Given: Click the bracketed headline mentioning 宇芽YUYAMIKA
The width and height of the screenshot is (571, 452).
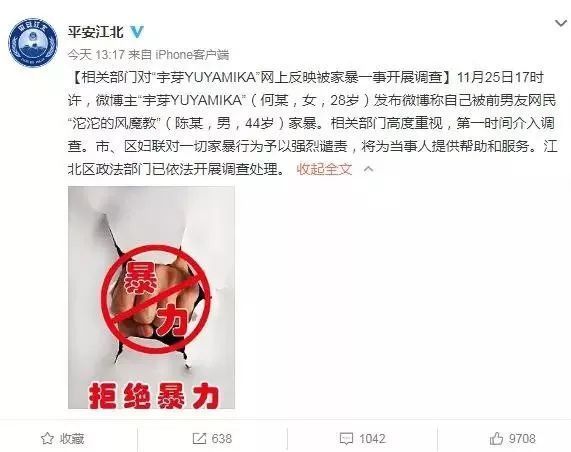Looking at the screenshot, I should pyautogui.click(x=262, y=78).
